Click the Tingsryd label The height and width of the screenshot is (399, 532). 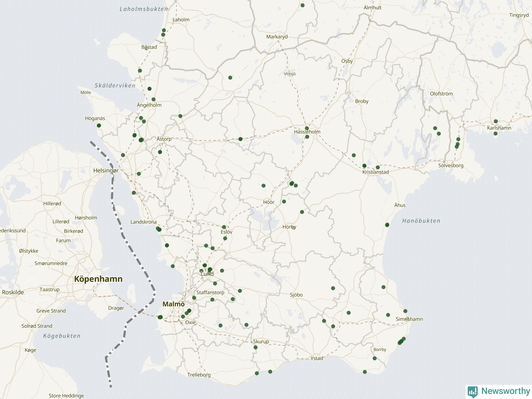tap(519, 15)
